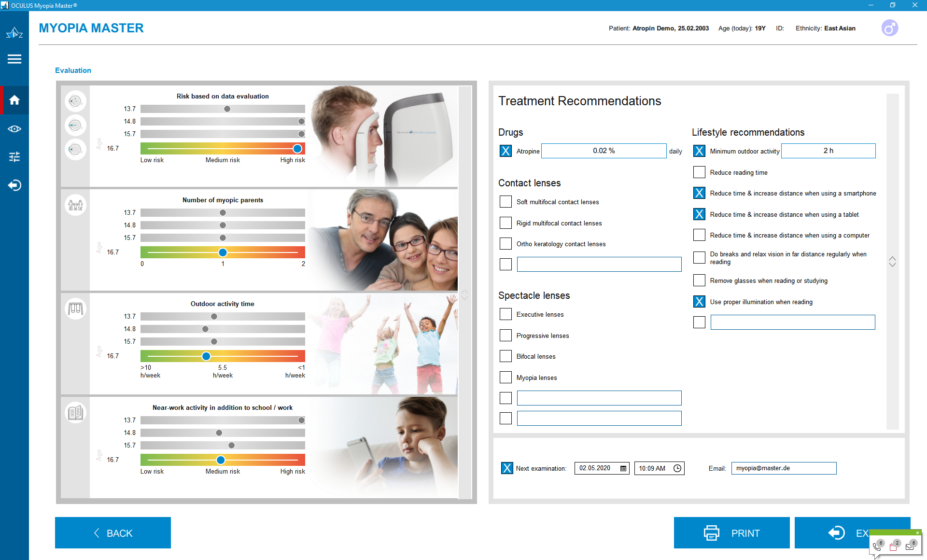The width and height of the screenshot is (927, 560).
Task: Click the first custom spectacle lens text field
Action: (599, 398)
